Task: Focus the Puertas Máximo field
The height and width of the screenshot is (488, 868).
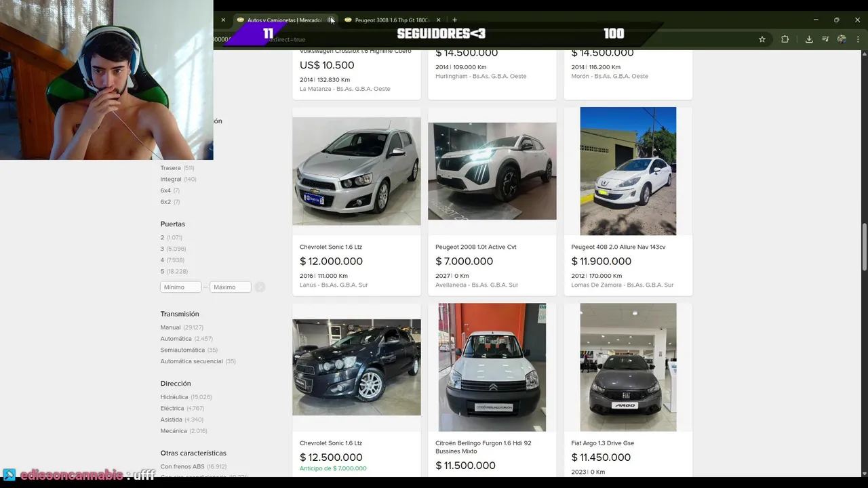Action: point(231,287)
